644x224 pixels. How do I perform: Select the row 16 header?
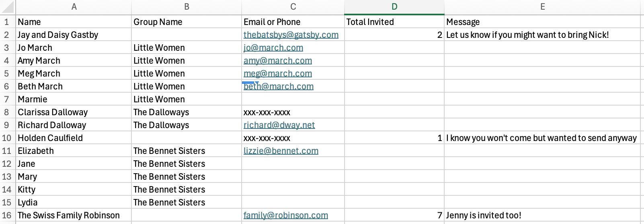coord(7,215)
